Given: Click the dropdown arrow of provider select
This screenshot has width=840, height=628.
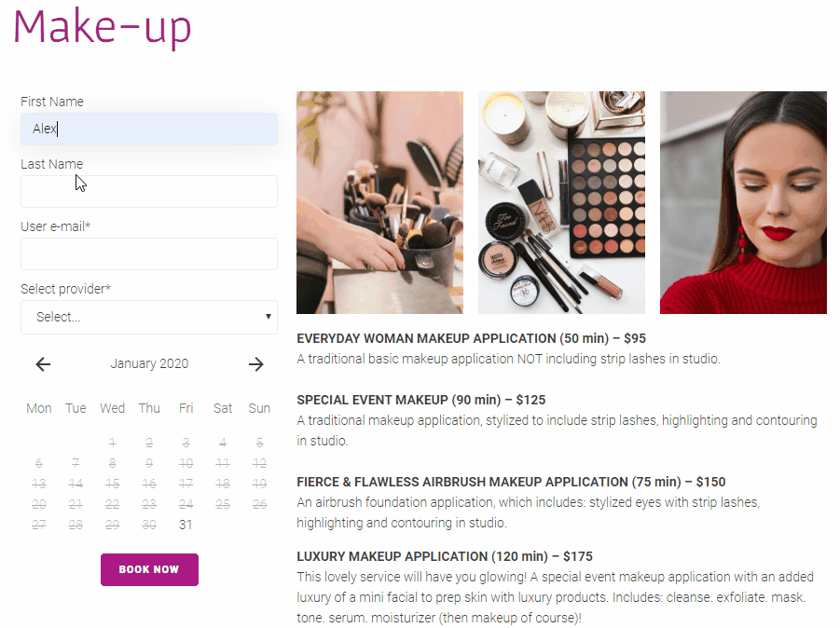Looking at the screenshot, I should 269,317.
